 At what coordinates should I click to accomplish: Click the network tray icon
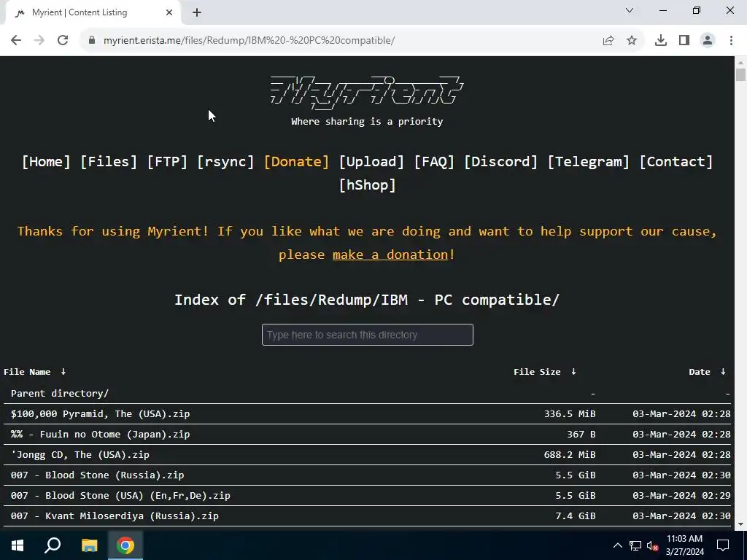pos(635,545)
